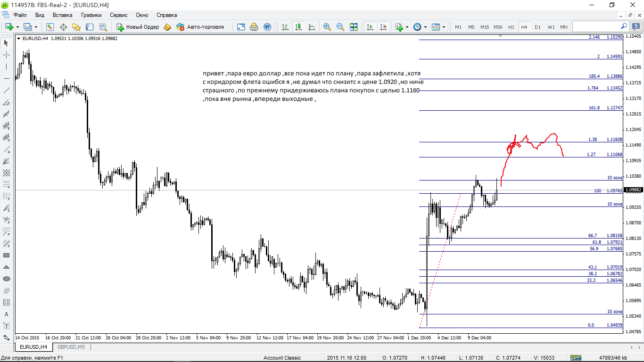Select the Gann Grid tool
The width and height of the screenshot is (644, 362).
(x=7, y=173)
